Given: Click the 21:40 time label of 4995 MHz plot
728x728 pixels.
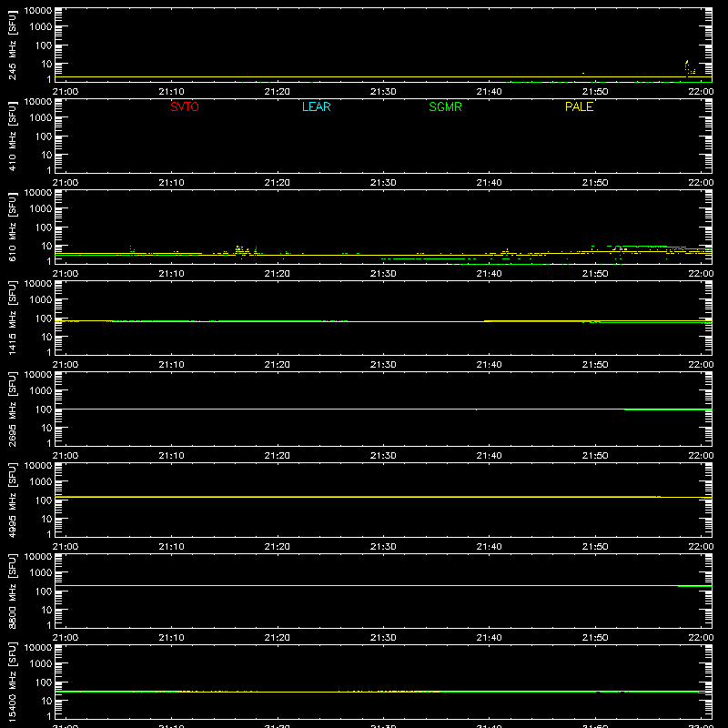Looking at the screenshot, I should 489,547.
